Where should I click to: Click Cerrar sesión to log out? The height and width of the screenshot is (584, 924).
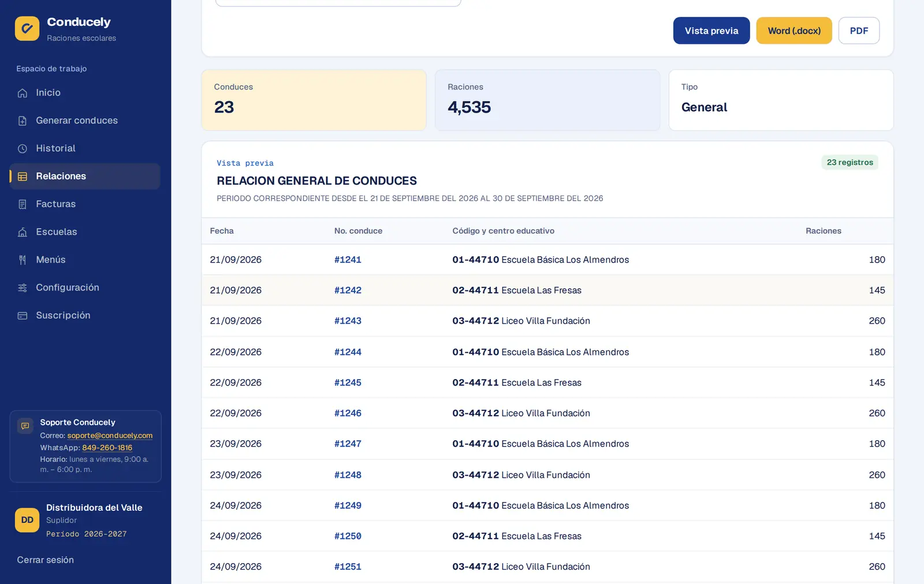point(45,560)
